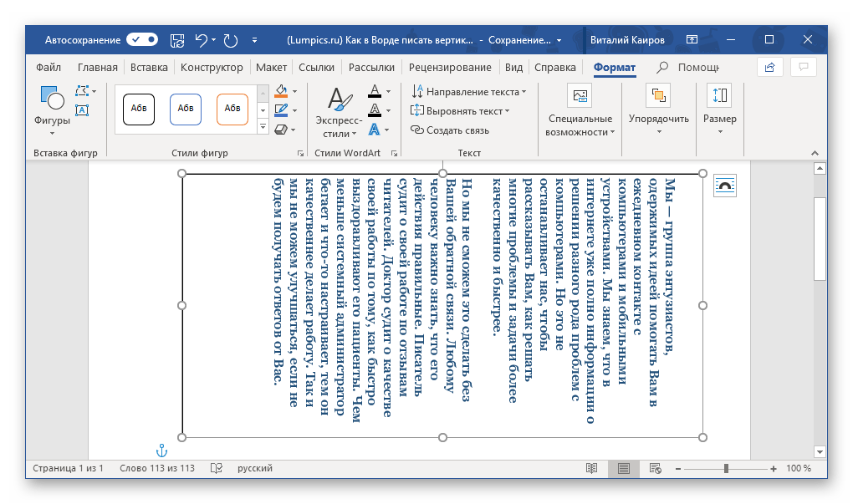Open the Файл tab
This screenshot has height=504, width=853.
[49, 68]
